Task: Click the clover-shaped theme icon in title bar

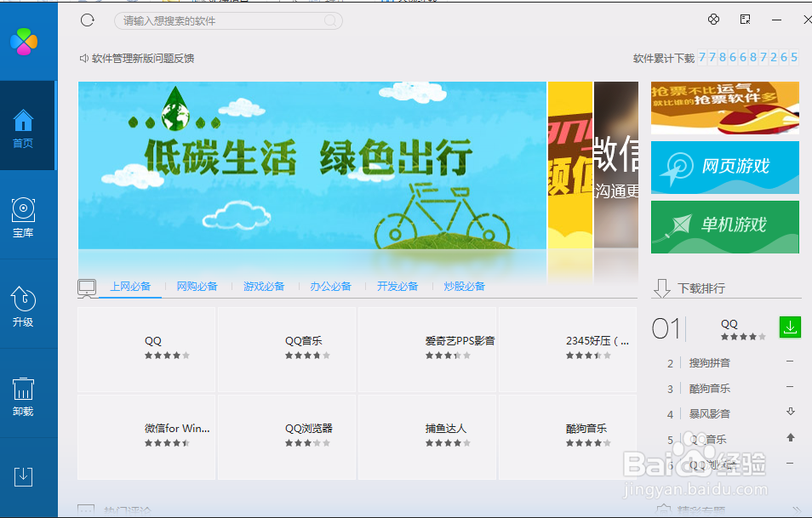Action: [713, 19]
